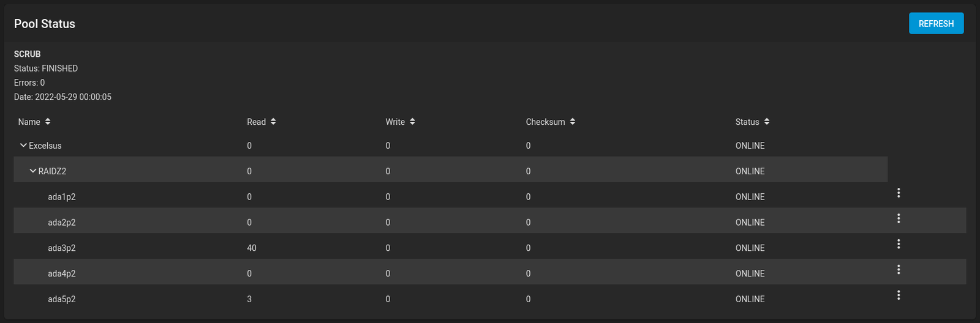Click the Checksum column header

point(545,122)
